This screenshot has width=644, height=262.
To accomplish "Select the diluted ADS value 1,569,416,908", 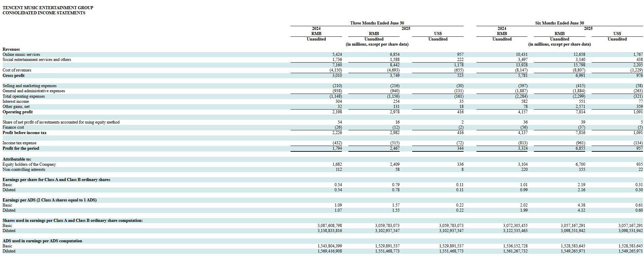I will [x=329, y=251].
